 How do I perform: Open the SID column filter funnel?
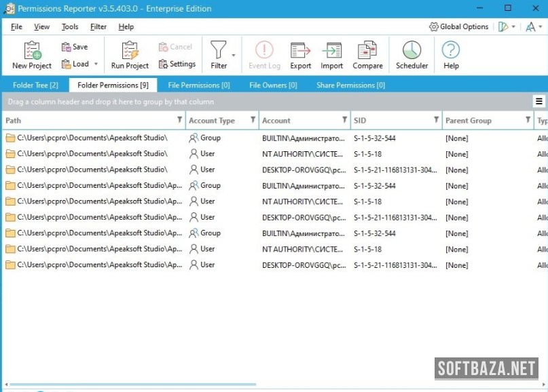pos(436,120)
